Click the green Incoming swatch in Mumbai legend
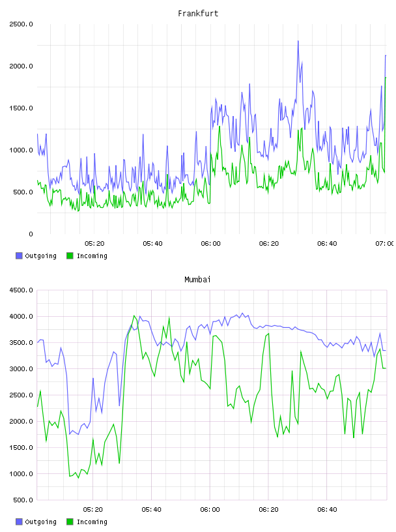 [x=70, y=522]
